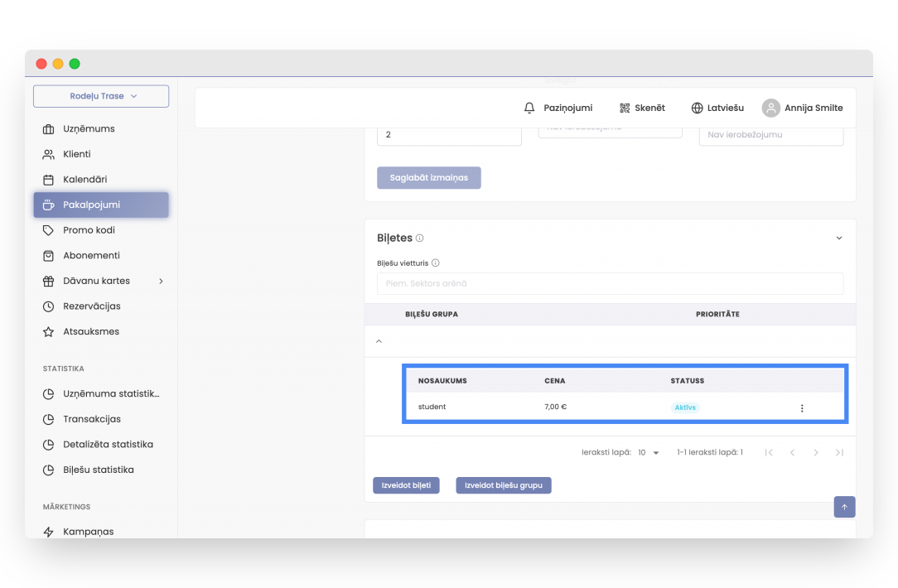Go to the last page of tickets
Viewport: 898px width, 588px height.
pyautogui.click(x=839, y=453)
